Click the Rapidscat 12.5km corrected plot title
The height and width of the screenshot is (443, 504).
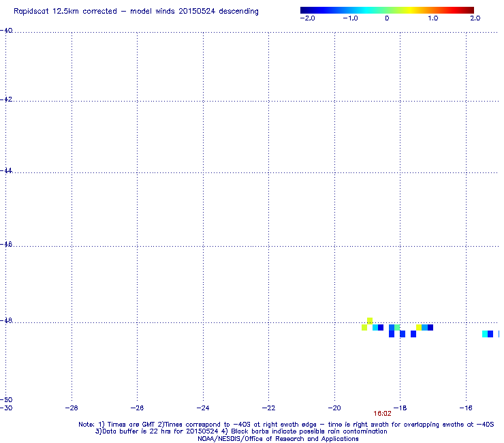pos(136,12)
